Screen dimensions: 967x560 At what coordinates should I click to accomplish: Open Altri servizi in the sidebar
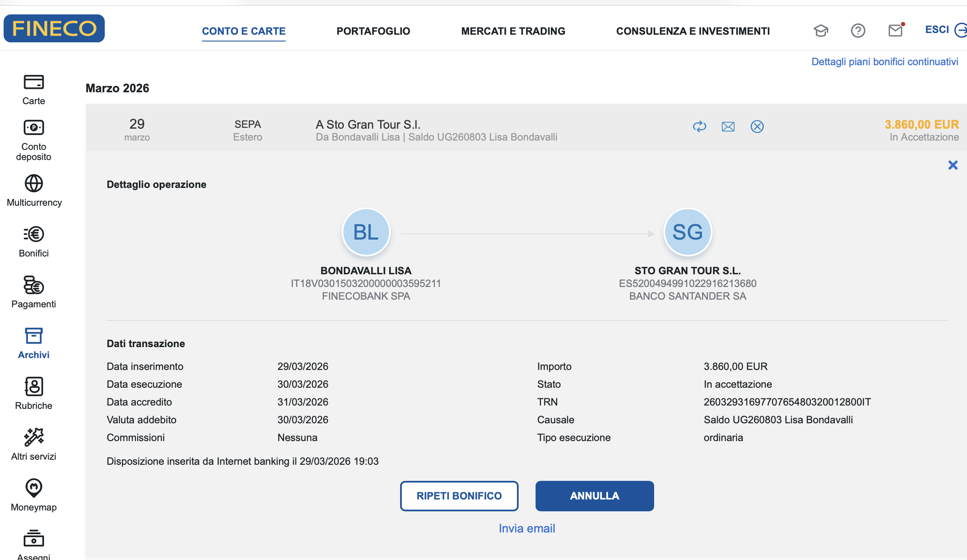[x=33, y=445]
